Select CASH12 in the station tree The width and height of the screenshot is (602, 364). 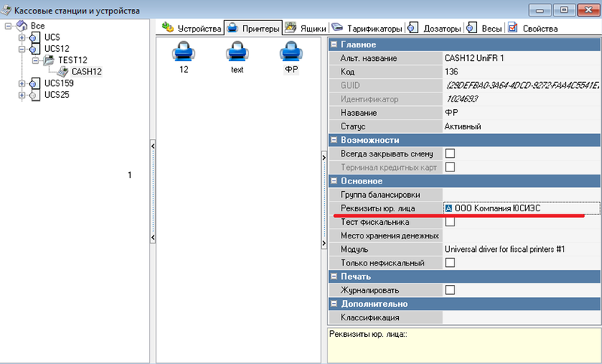tap(87, 71)
